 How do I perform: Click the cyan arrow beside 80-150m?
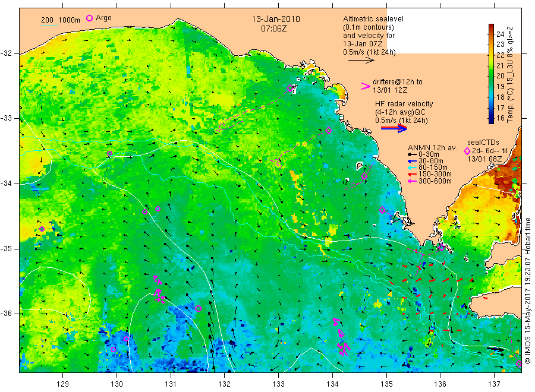412,167
